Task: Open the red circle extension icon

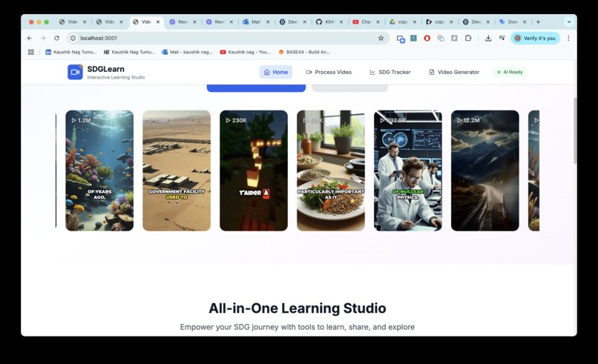Action: [x=427, y=38]
